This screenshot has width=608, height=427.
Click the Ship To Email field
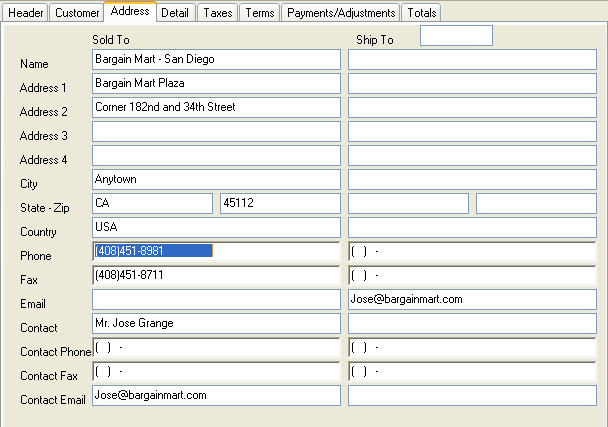[x=472, y=300]
